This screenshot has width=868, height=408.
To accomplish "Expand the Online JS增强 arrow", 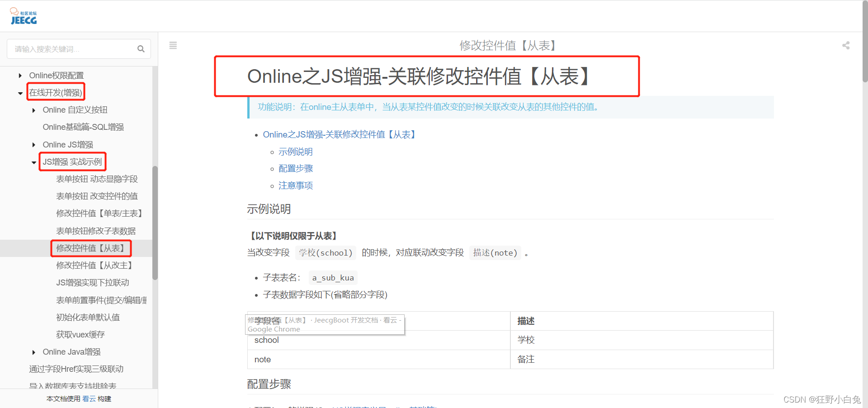I will (33, 145).
